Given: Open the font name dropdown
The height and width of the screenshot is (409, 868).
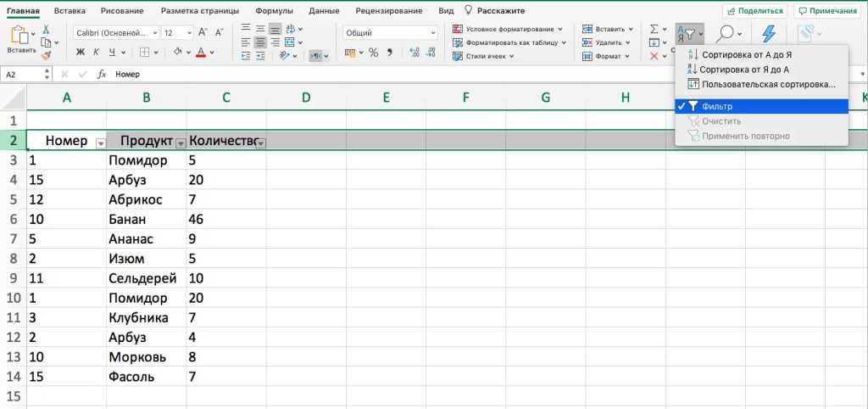Looking at the screenshot, I should coord(154,33).
